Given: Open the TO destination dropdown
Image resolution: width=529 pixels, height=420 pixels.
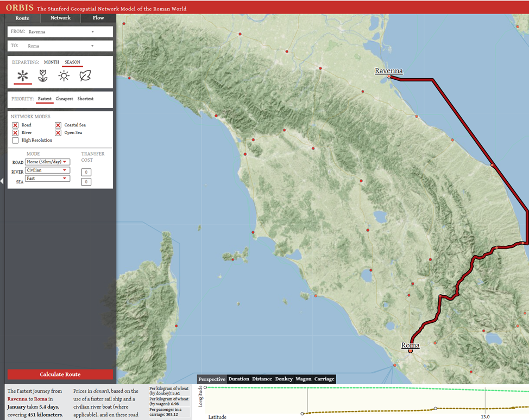Looking at the screenshot, I should [60, 46].
